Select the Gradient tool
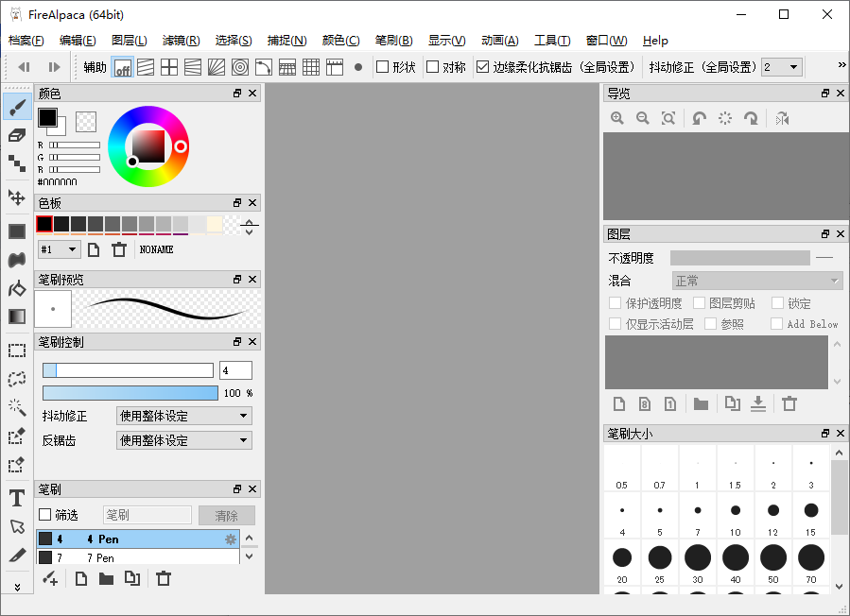This screenshot has width=850, height=616. [x=17, y=317]
